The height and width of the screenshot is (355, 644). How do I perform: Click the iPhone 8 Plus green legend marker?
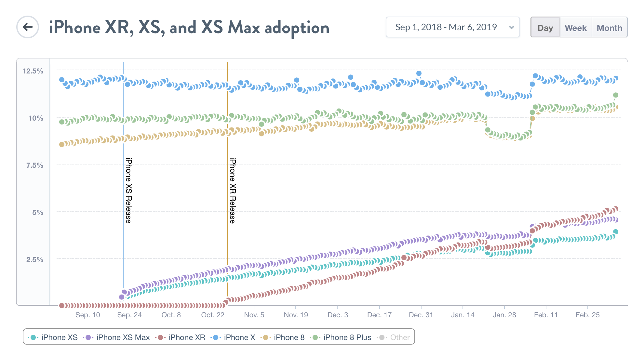(x=315, y=337)
